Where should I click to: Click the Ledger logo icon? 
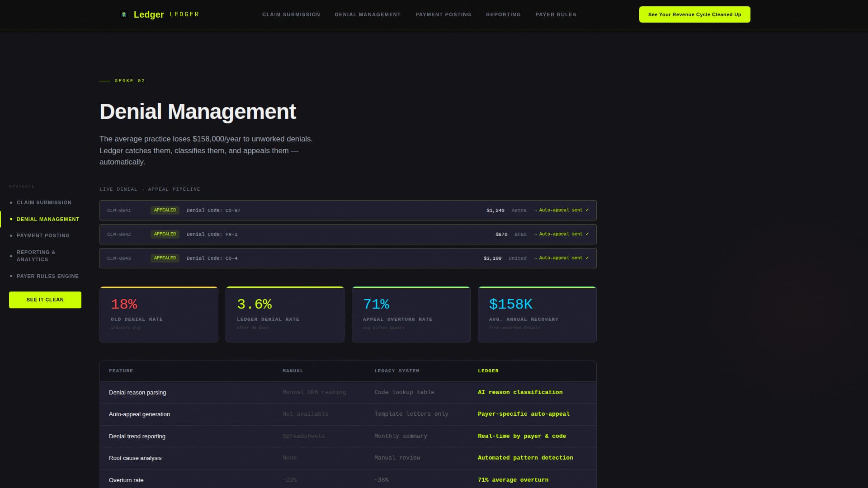point(124,14)
